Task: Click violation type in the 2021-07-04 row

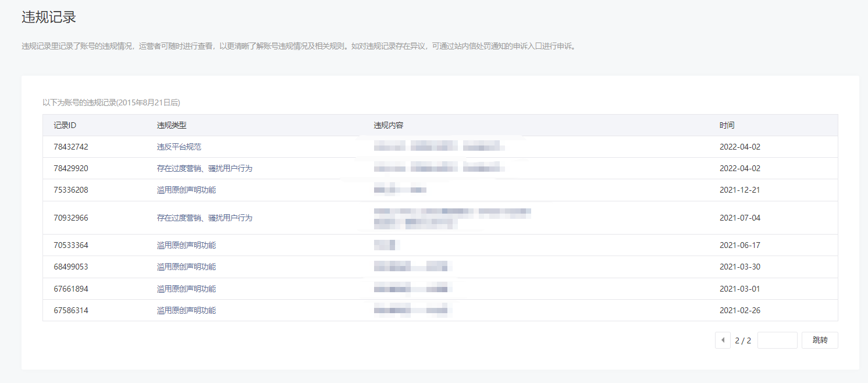Action: point(205,218)
